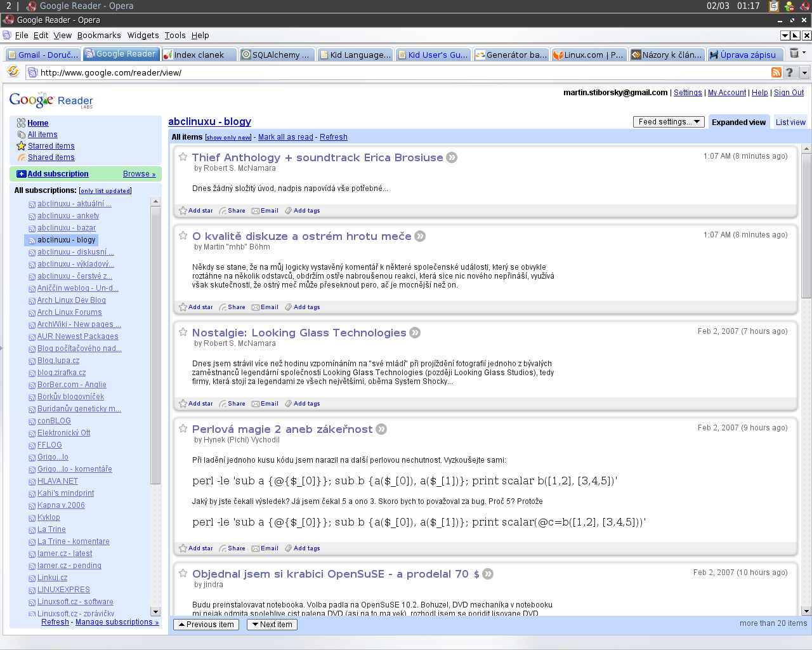Open the Settings link

point(688,93)
